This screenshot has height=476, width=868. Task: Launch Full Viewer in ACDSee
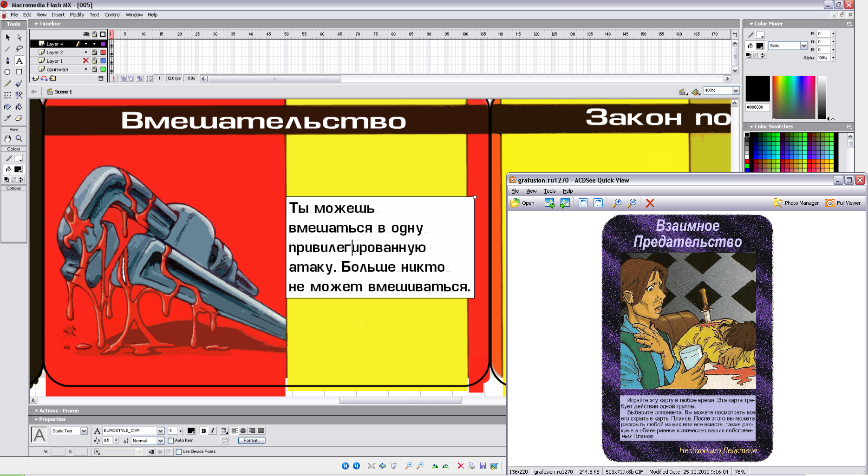843,203
